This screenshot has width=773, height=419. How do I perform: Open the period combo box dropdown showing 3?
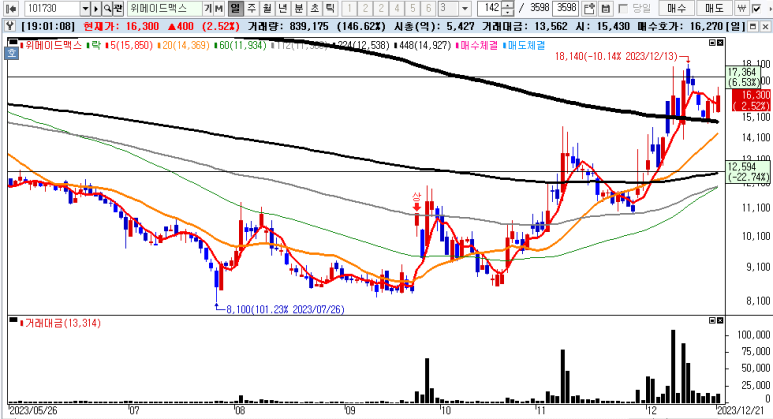(465, 8)
